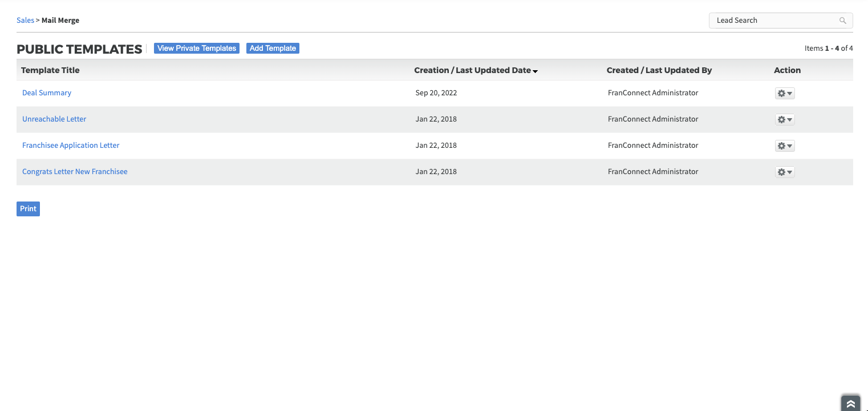Image resolution: width=868 pixels, height=411 pixels.
Task: Click the Action column header
Action: click(x=787, y=70)
